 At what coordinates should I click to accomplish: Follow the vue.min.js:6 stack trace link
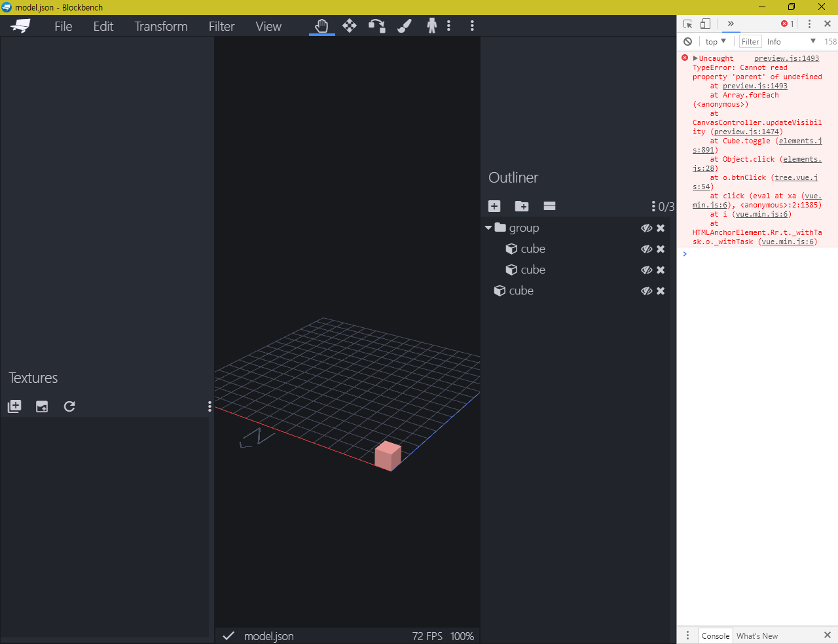761,214
